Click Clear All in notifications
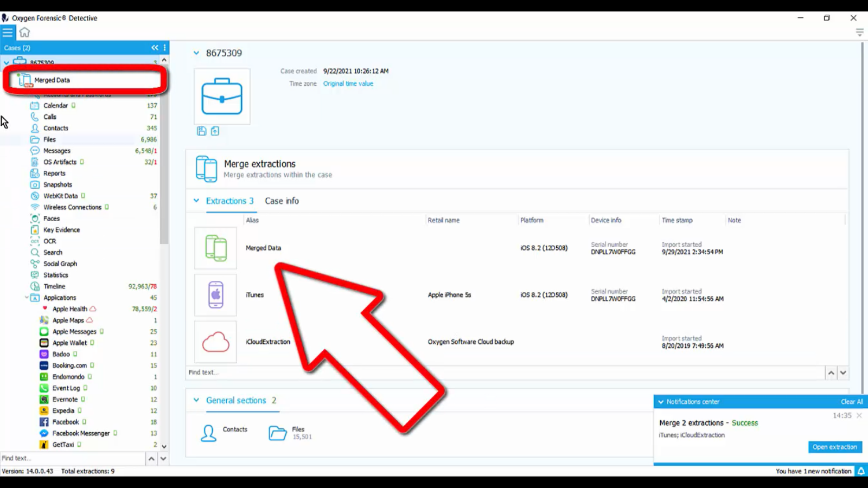This screenshot has height=488, width=868. point(852,402)
